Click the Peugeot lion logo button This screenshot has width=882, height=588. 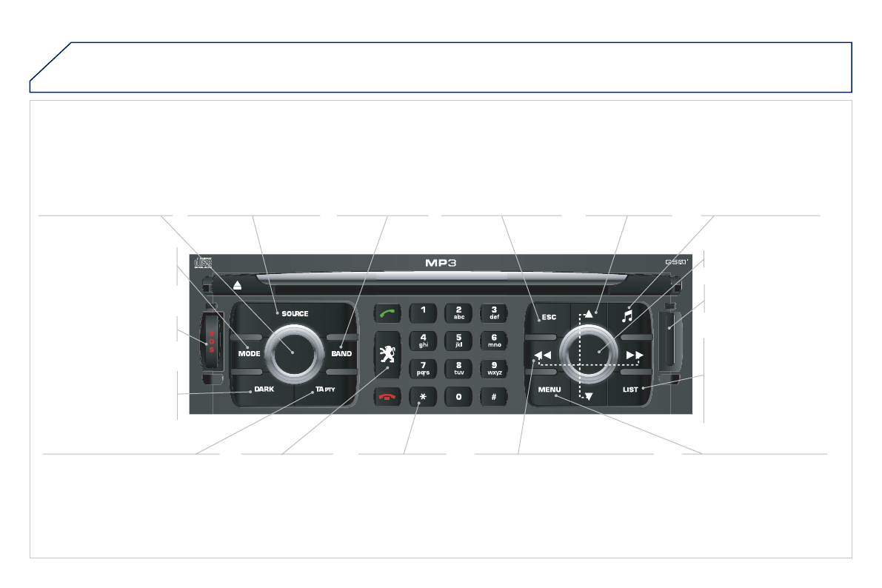pyautogui.click(x=387, y=355)
